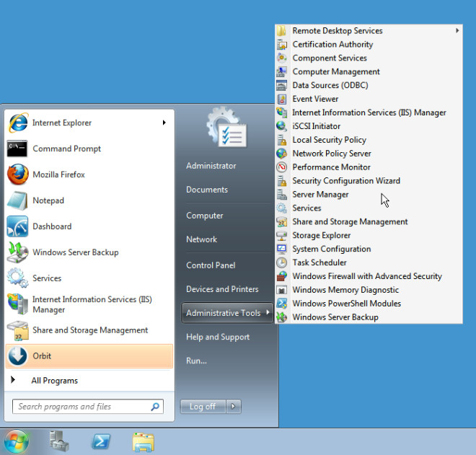476x455 pixels.
Task: Click the Log off button
Action: (x=203, y=406)
